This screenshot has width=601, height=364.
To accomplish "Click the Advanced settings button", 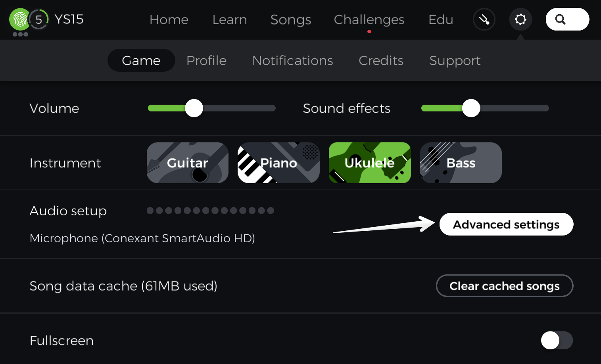I will point(506,224).
